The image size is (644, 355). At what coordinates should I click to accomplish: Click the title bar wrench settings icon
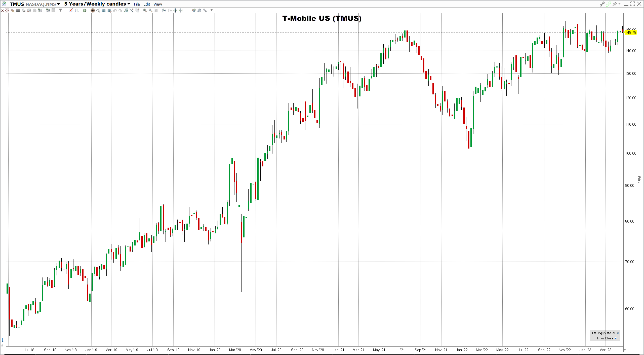pos(602,4)
